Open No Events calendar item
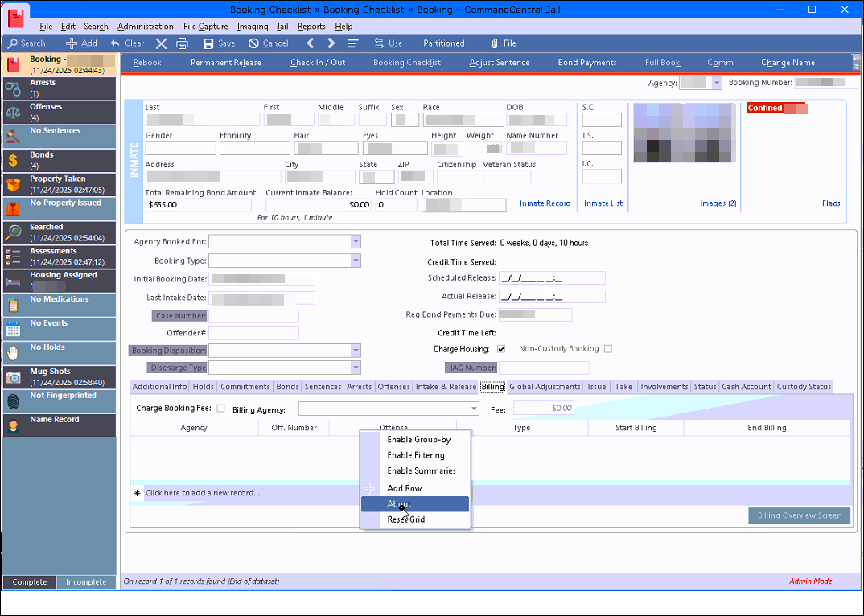The width and height of the screenshot is (864, 616). (60, 329)
